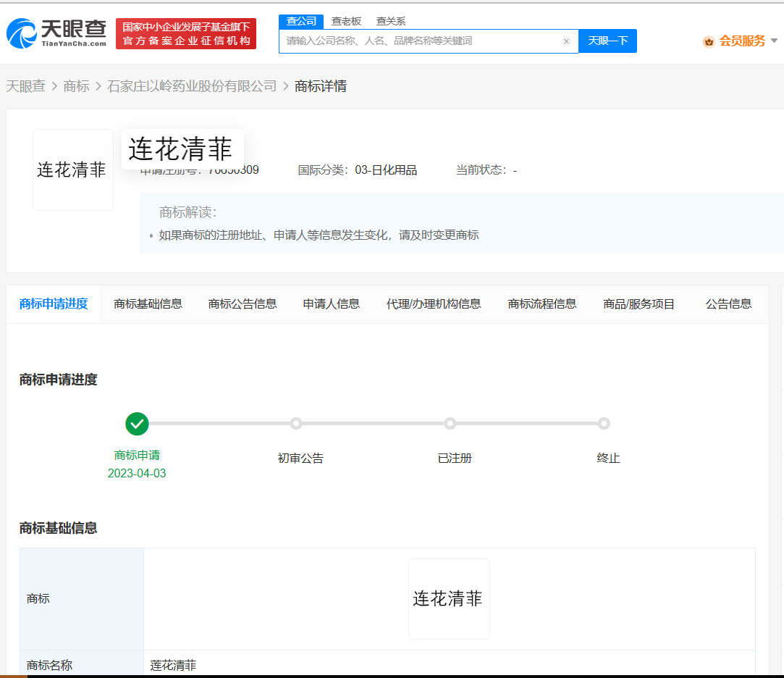784x678 pixels.
Task: Click the 初审公告 progress step marker
Action: pos(296,424)
